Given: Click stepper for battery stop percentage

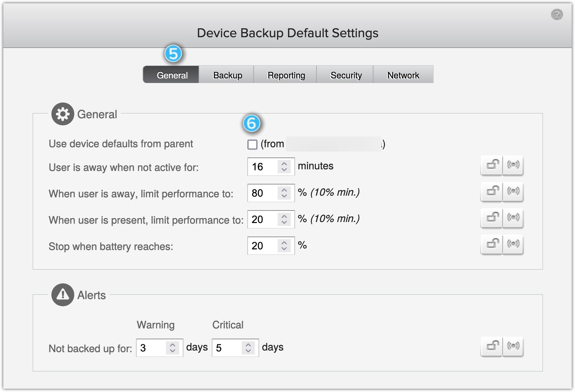Looking at the screenshot, I should tap(284, 245).
